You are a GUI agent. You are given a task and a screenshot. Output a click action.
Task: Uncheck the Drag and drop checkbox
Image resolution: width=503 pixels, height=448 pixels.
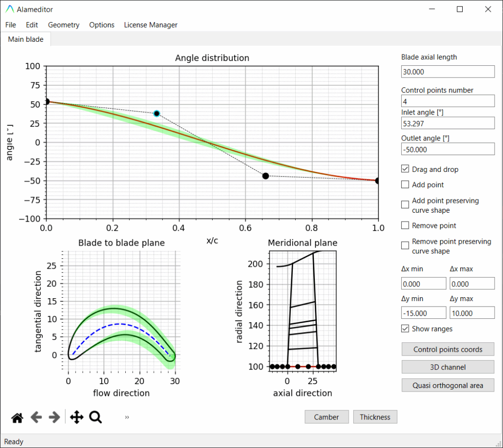coord(405,169)
